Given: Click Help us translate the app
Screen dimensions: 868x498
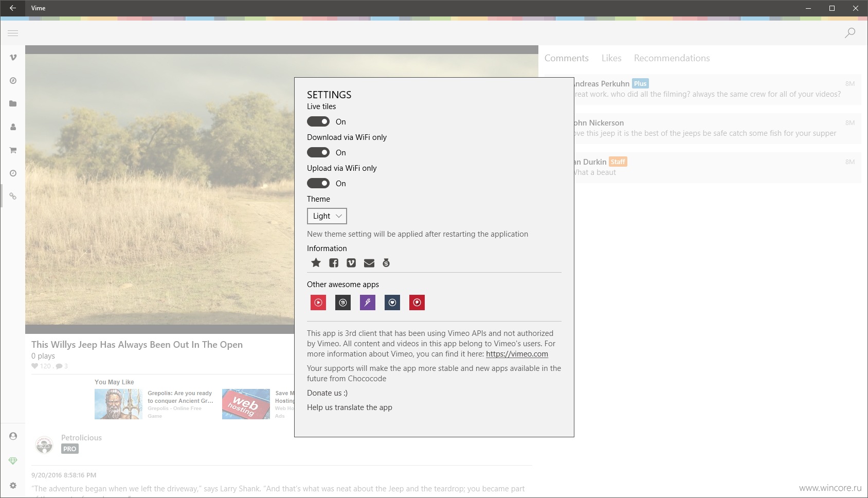Looking at the screenshot, I should point(350,407).
